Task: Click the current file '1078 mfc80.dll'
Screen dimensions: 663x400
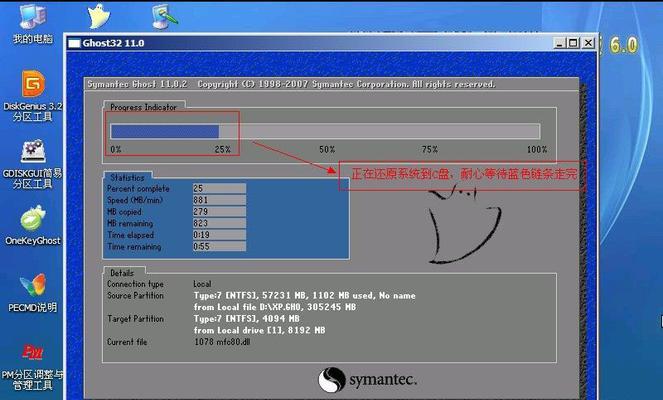Action: pos(222,342)
